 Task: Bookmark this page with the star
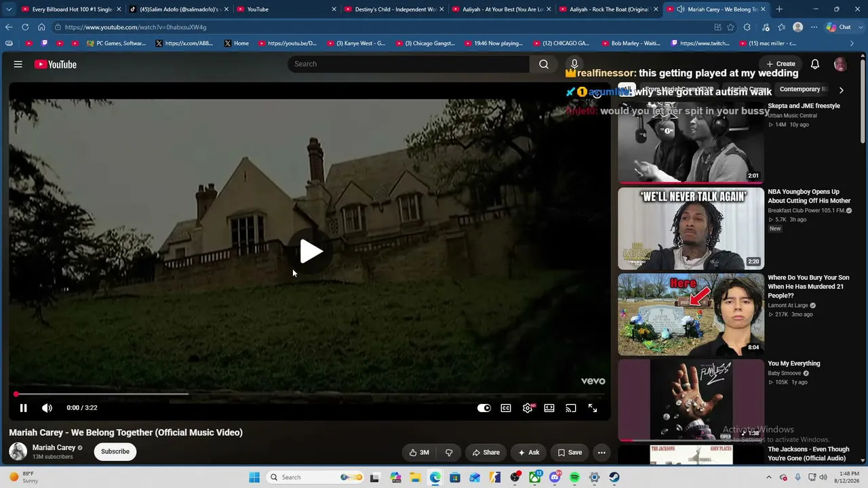[x=730, y=27]
